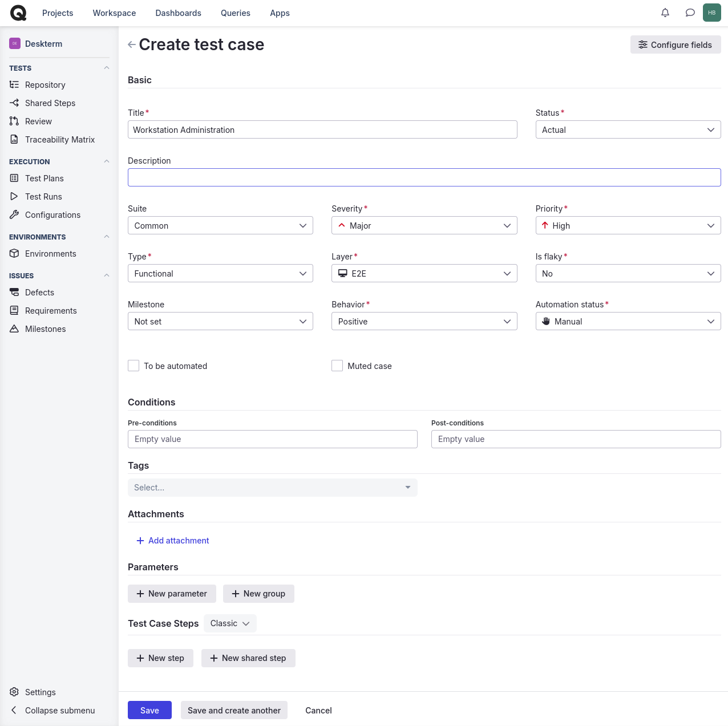Viewport: 728px width, 726px height.
Task: Click the Save button
Action: (149, 710)
